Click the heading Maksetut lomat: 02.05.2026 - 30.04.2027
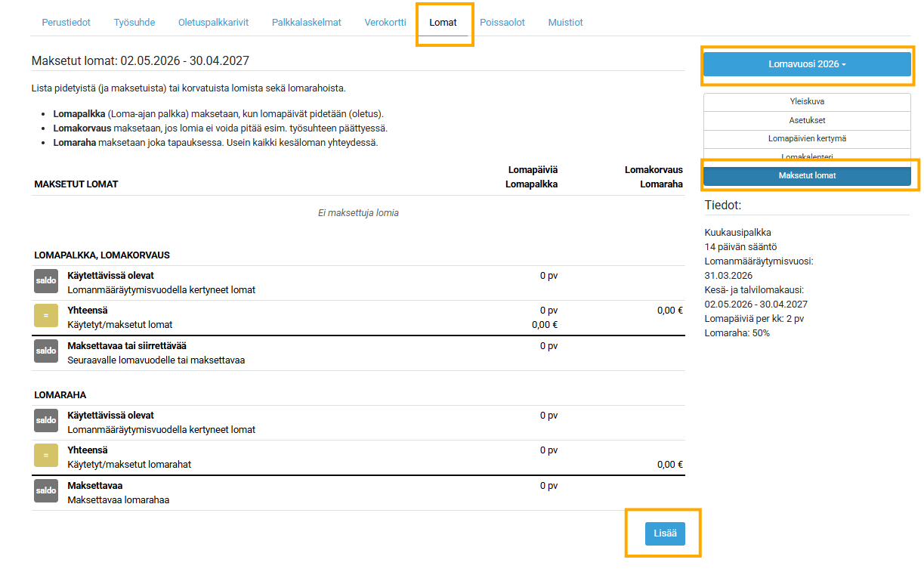 coord(141,60)
